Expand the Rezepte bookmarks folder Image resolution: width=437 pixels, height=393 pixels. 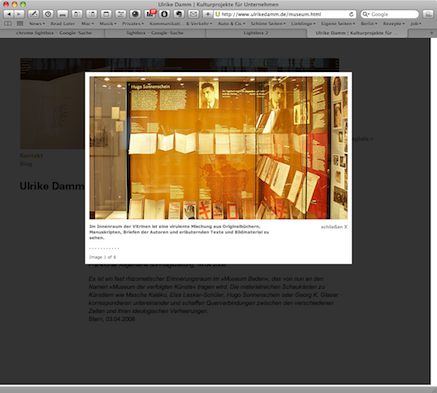click(394, 24)
